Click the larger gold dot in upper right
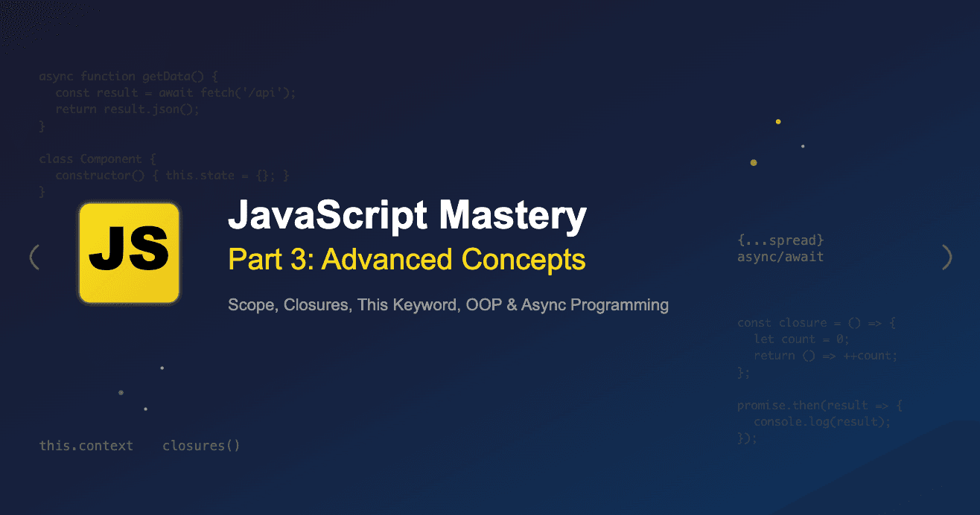Viewport: 980px width, 515px height. (754, 162)
